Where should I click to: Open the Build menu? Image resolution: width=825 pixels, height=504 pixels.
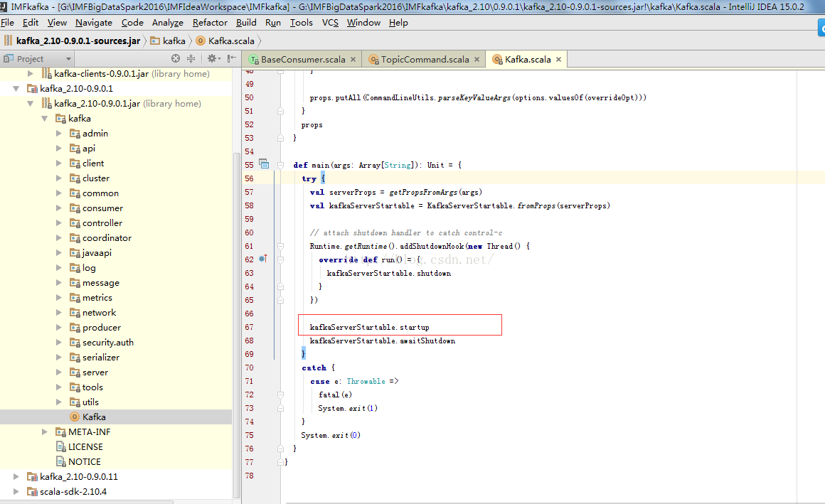click(246, 23)
